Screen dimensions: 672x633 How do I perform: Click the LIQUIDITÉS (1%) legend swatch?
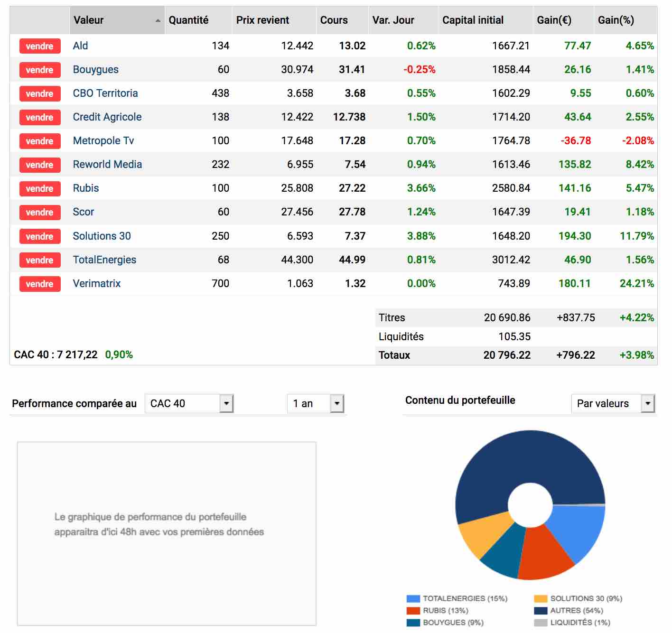pyautogui.click(x=541, y=623)
